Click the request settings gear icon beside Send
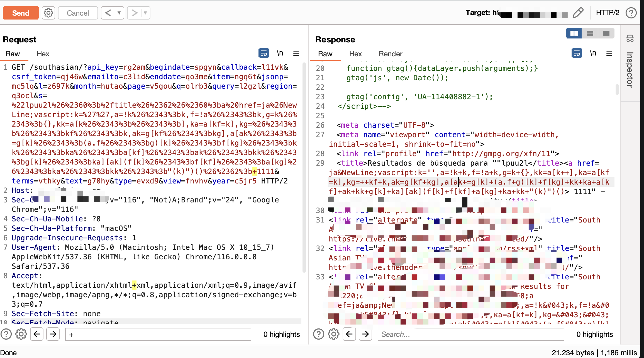 [48, 13]
